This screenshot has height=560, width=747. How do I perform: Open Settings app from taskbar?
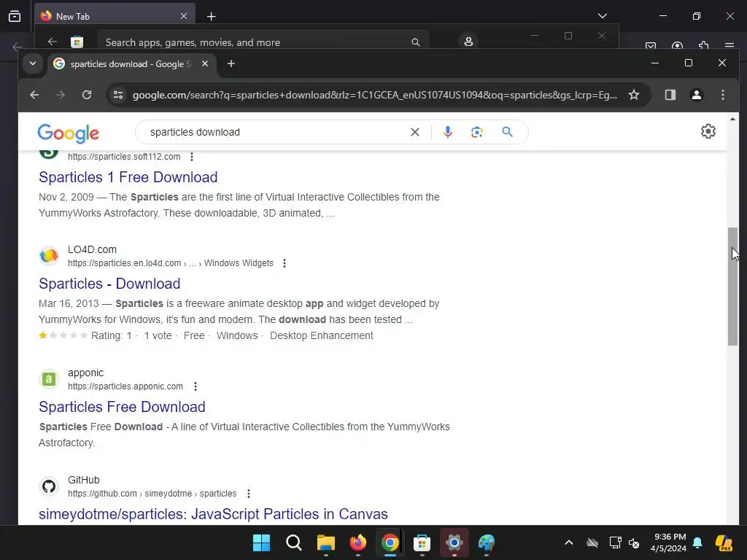454,542
